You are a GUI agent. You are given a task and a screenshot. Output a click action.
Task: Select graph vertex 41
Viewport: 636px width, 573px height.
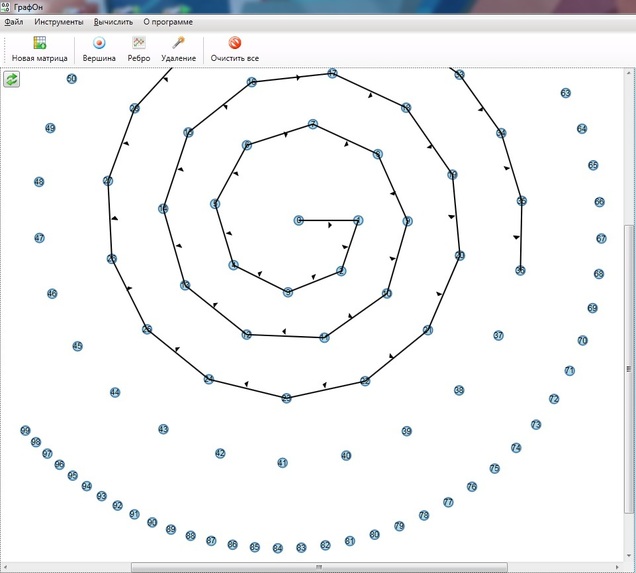pos(282,463)
